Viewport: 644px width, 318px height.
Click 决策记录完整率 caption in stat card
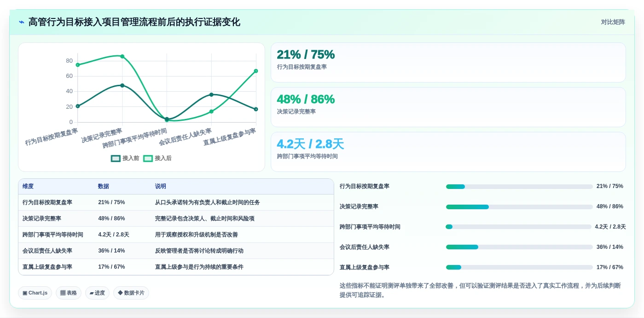pyautogui.click(x=296, y=112)
